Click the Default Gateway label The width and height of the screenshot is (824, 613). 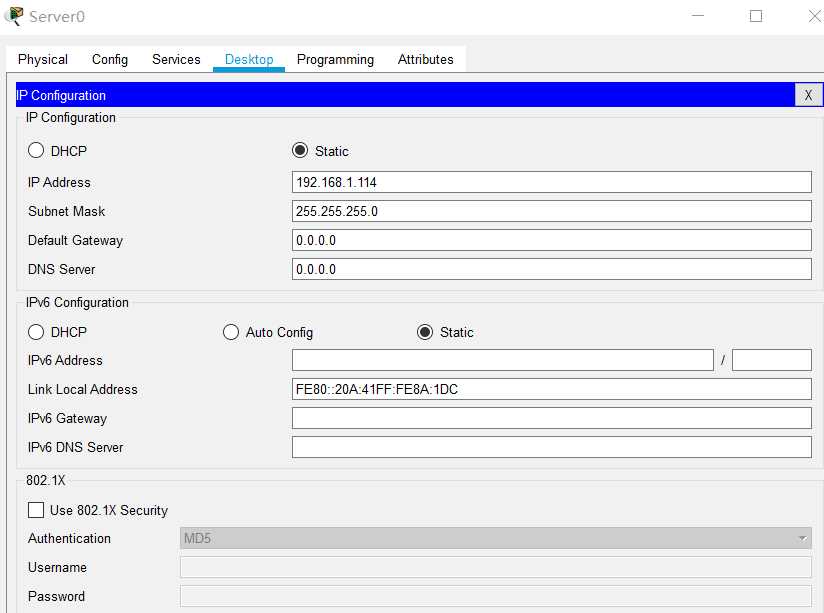[75, 240]
